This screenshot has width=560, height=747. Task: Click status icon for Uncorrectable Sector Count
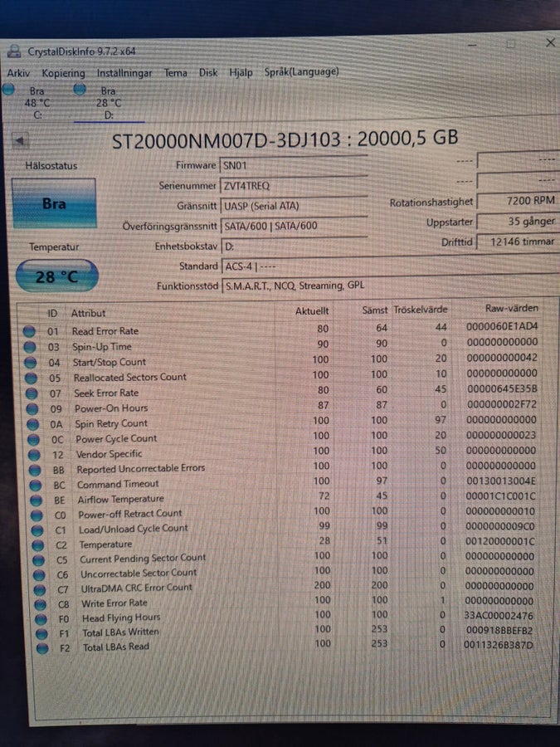(39, 575)
